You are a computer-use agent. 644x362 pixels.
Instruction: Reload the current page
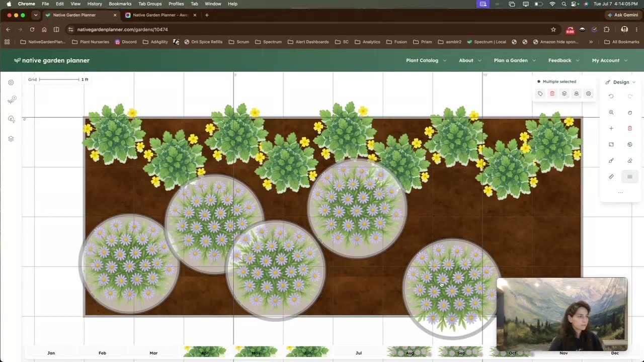pos(32,30)
